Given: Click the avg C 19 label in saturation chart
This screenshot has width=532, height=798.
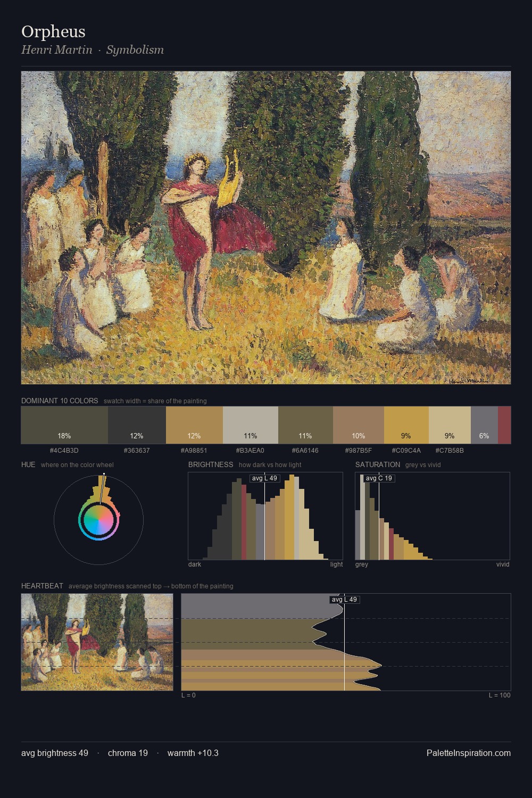Looking at the screenshot, I should click(379, 478).
